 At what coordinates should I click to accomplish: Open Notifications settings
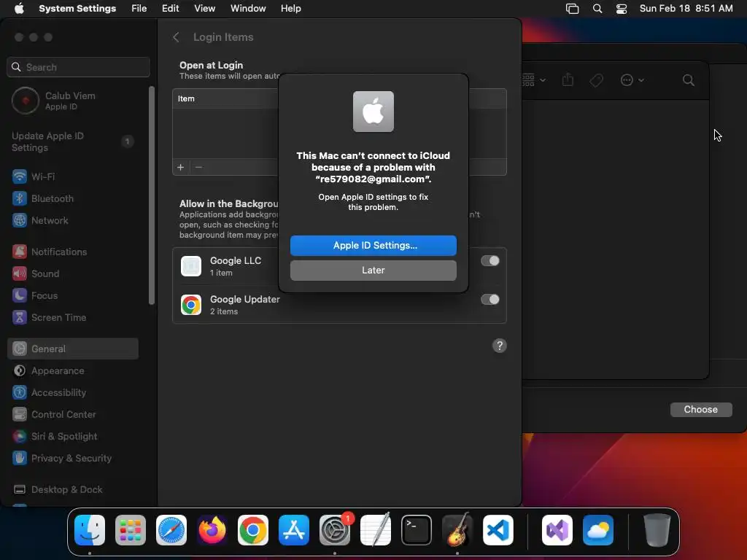pos(72,252)
